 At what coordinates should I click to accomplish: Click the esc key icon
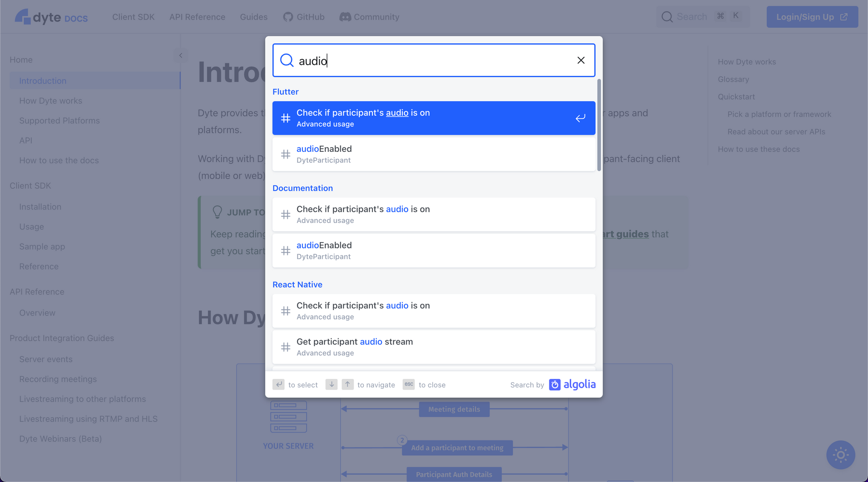point(409,384)
